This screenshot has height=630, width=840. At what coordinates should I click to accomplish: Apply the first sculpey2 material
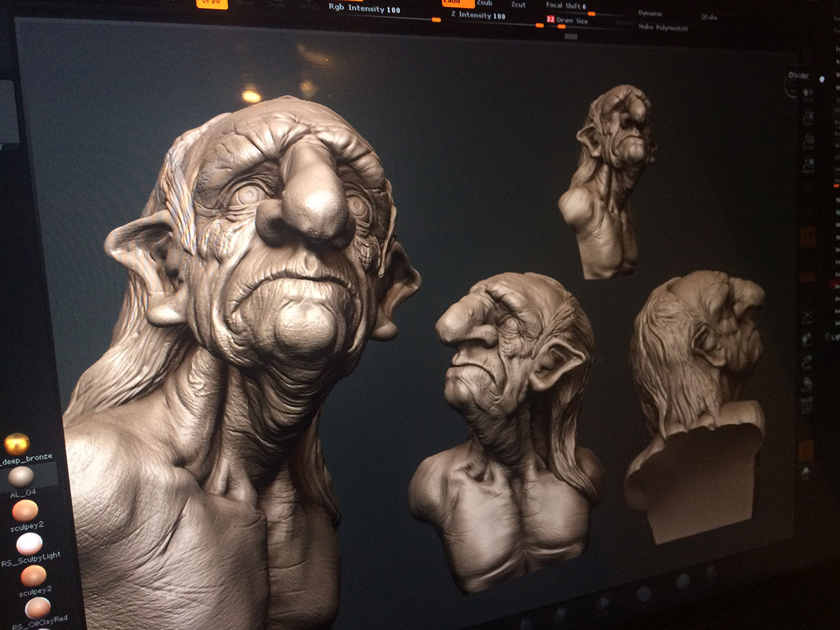[x=25, y=510]
